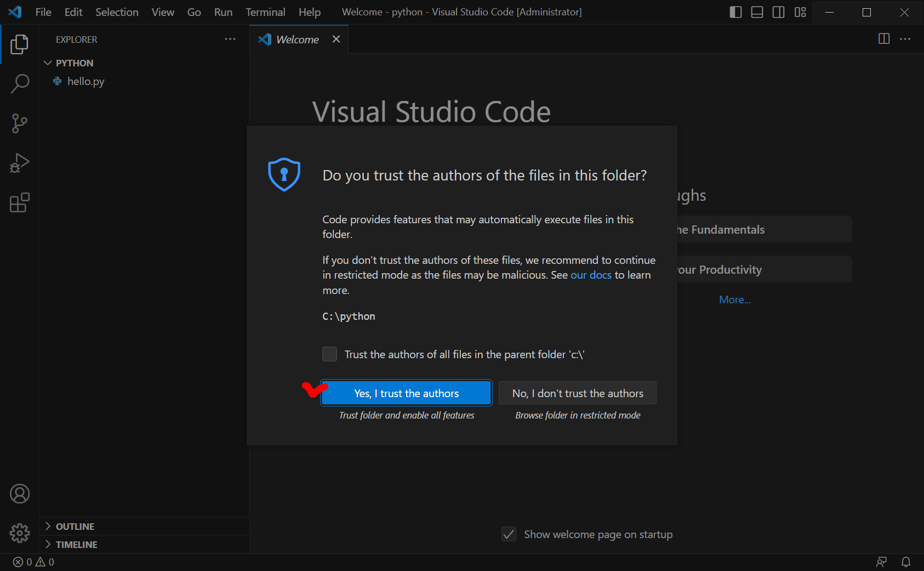
Task: Open the Selection menu
Action: tap(117, 12)
